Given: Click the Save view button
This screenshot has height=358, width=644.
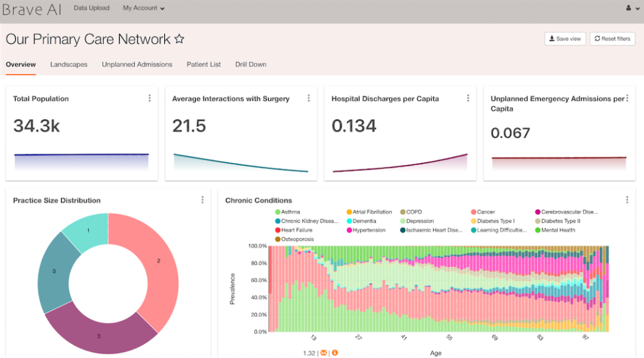Looking at the screenshot, I should coord(564,39).
